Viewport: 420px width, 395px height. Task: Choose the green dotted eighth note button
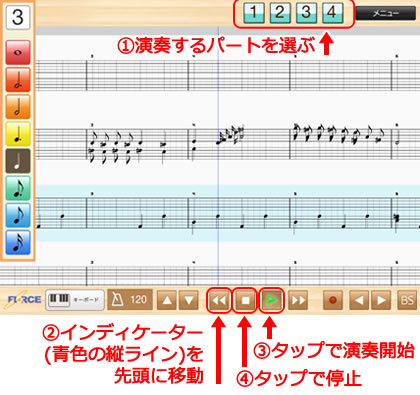tap(18, 188)
